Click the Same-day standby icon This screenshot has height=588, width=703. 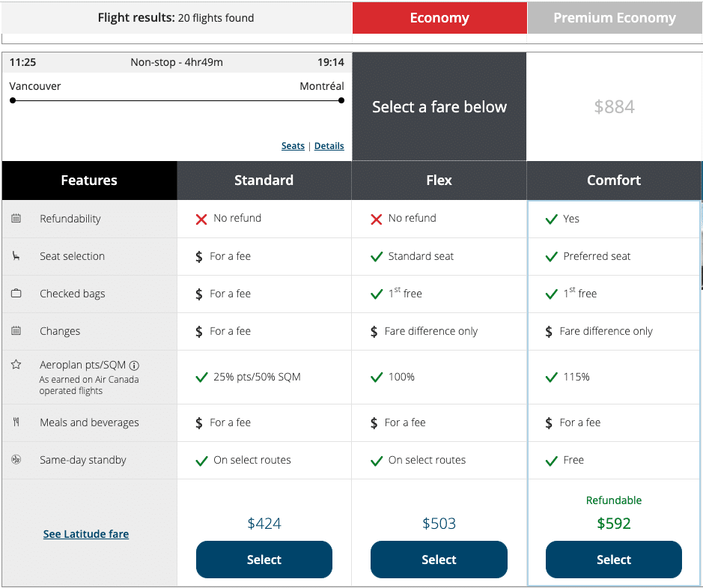16,460
